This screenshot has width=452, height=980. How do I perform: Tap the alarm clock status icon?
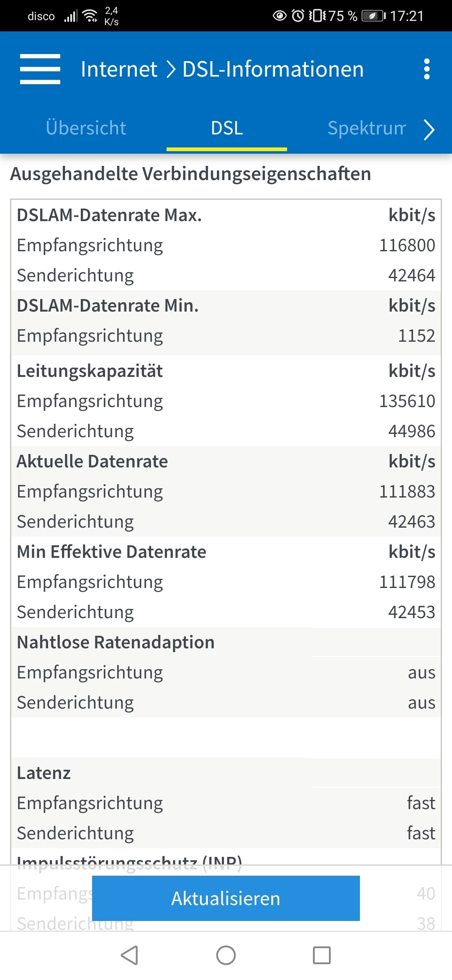click(298, 16)
